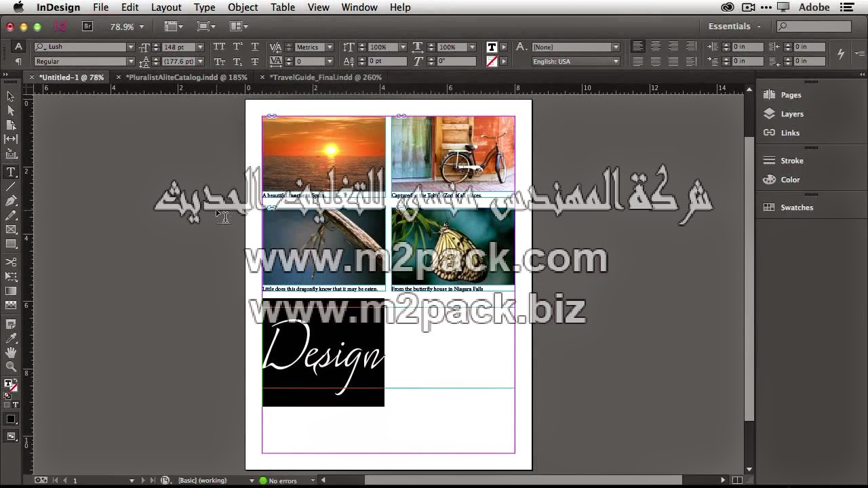
Task: Open the Type menu
Action: click(204, 7)
